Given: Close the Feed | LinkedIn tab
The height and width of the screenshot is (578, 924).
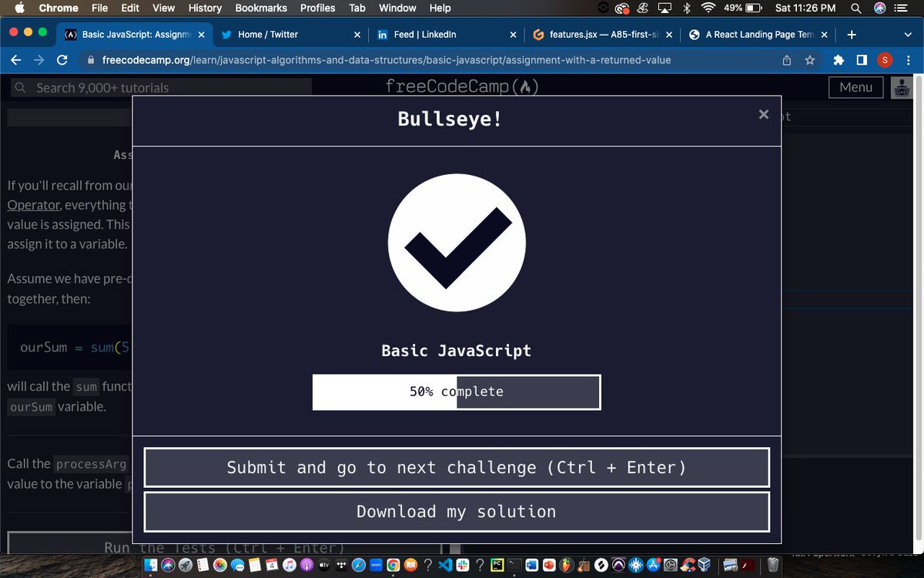Looking at the screenshot, I should (514, 35).
